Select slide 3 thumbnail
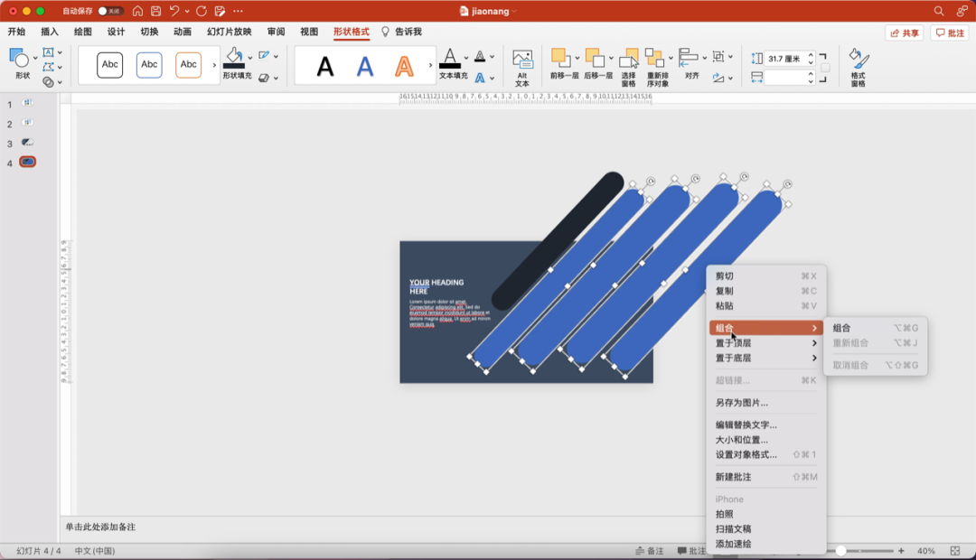The image size is (976, 560). [27, 143]
